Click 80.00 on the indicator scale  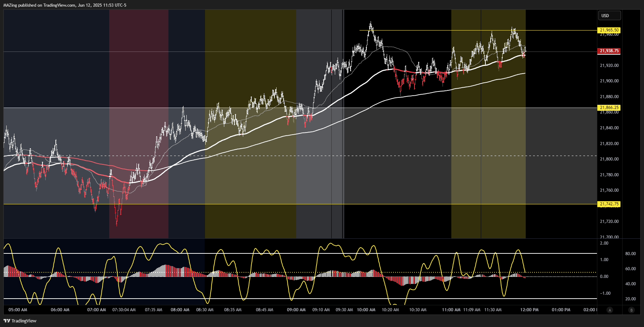click(x=631, y=254)
